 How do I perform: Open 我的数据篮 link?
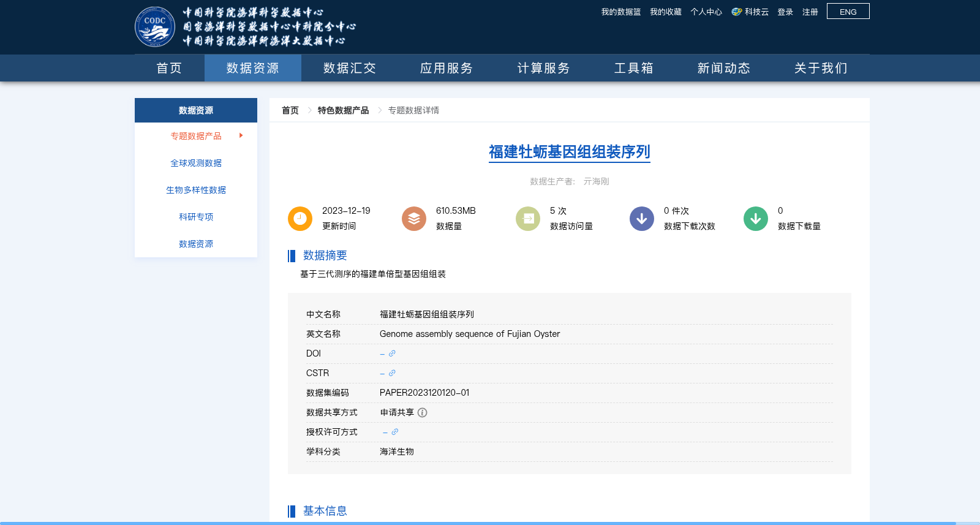coord(621,12)
